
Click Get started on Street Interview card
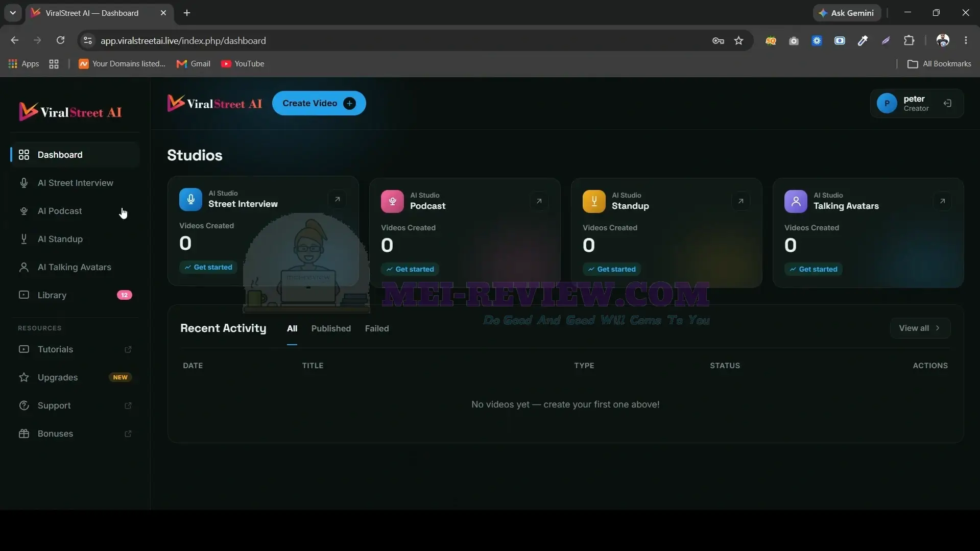(x=208, y=267)
